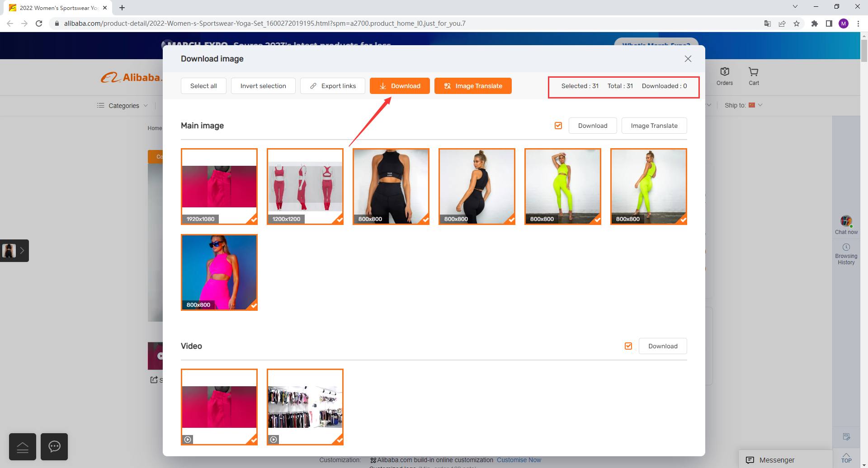Deselect neon green back-pose thumbnail
The height and width of the screenshot is (468, 868).
click(x=649, y=186)
